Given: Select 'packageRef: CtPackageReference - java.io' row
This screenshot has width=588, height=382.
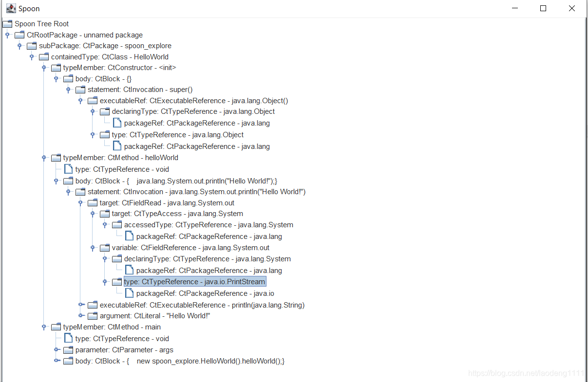Looking at the screenshot, I should click(x=205, y=293).
